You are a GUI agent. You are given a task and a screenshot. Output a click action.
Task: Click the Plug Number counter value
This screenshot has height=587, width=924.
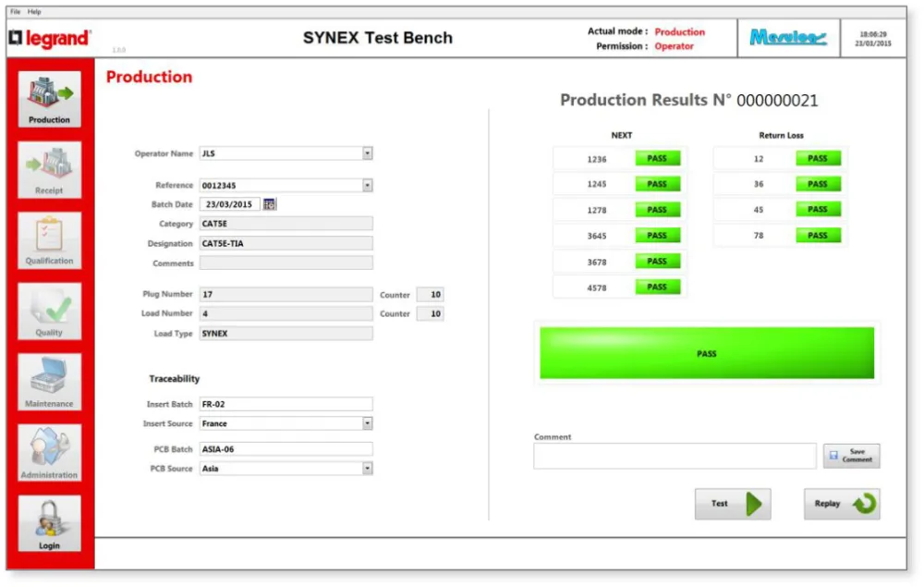pos(431,295)
